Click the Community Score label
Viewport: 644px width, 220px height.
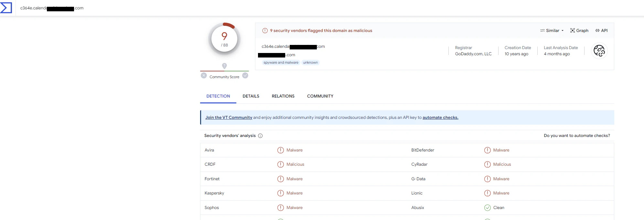[x=224, y=77]
